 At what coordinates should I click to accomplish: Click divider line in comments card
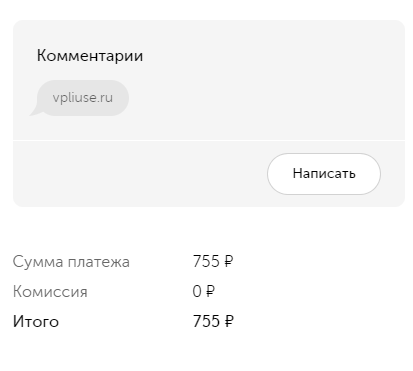click(209, 140)
